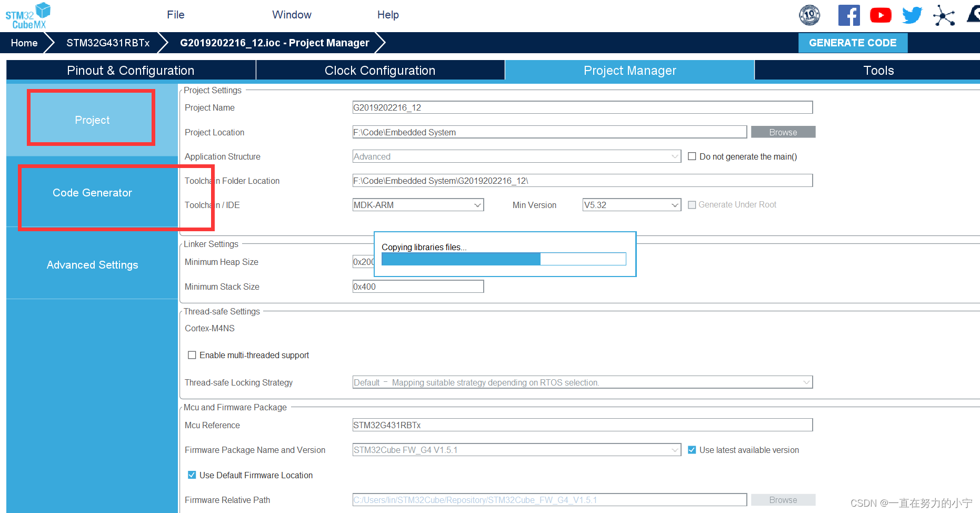Image resolution: width=980 pixels, height=513 pixels.
Task: Click the copying libraries progress bar
Action: click(504, 259)
